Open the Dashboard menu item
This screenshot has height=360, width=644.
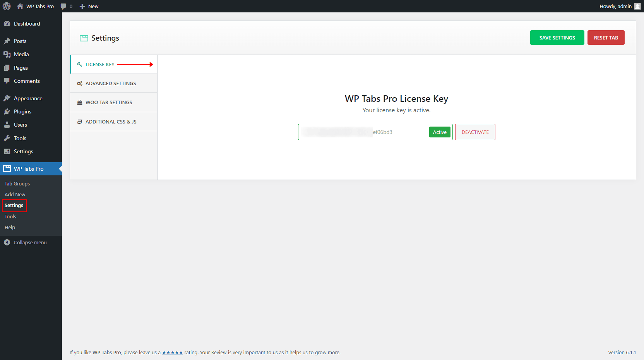[27, 24]
